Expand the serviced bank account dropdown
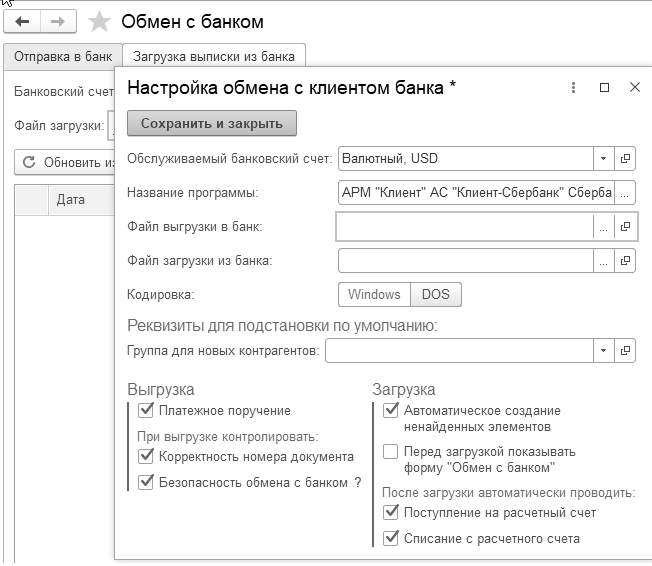The width and height of the screenshot is (652, 566). pos(603,158)
